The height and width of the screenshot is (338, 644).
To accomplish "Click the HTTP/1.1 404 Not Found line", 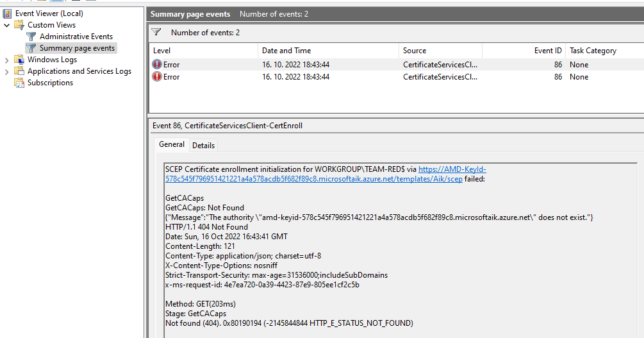I will 206,227.
